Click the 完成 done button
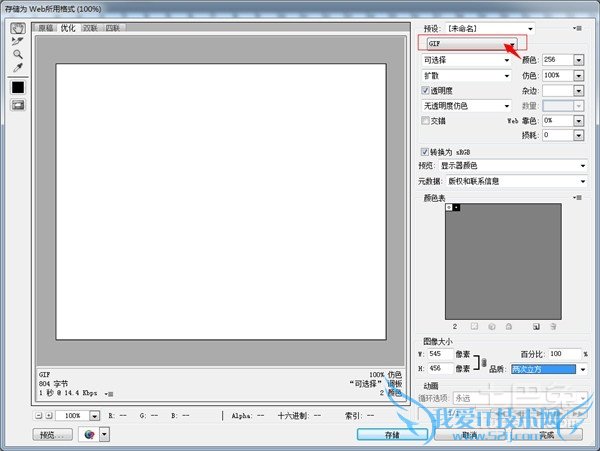The width and height of the screenshot is (600, 451). (547, 435)
